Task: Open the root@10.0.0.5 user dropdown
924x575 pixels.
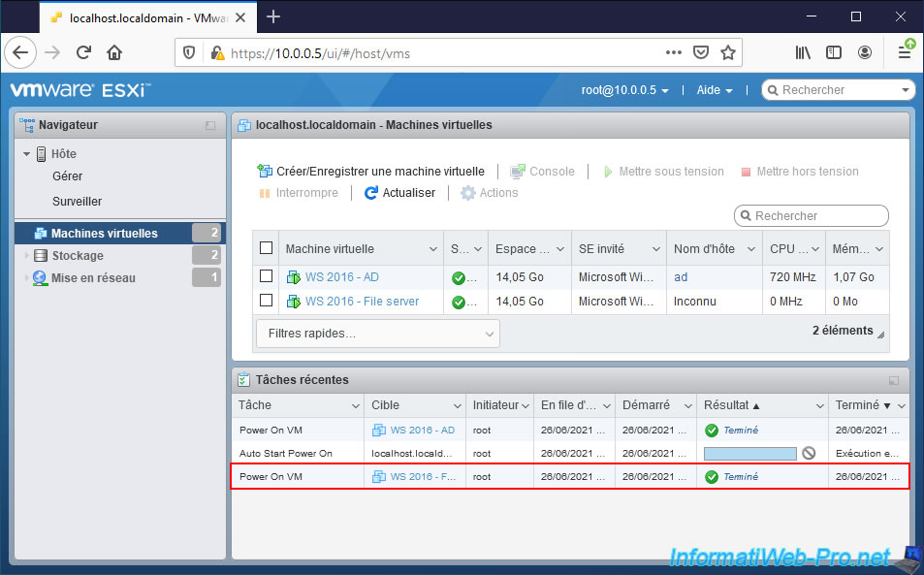Action: (625, 90)
